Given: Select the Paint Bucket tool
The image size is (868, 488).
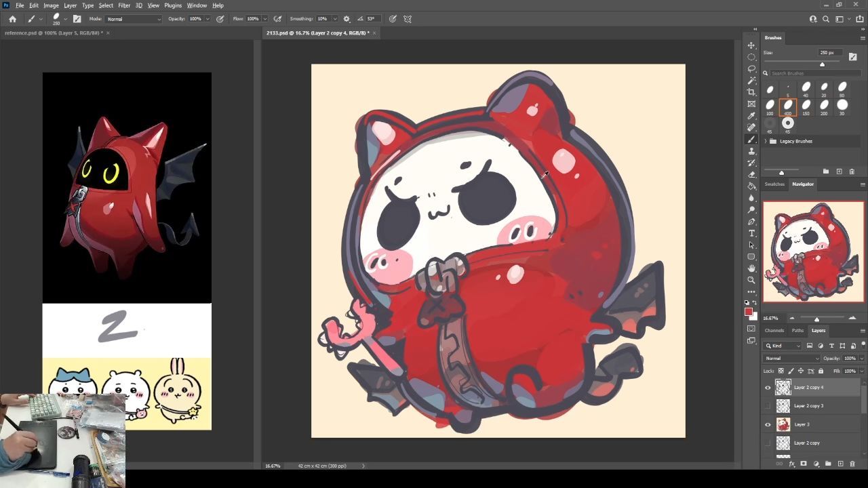Looking at the screenshot, I should [751, 186].
